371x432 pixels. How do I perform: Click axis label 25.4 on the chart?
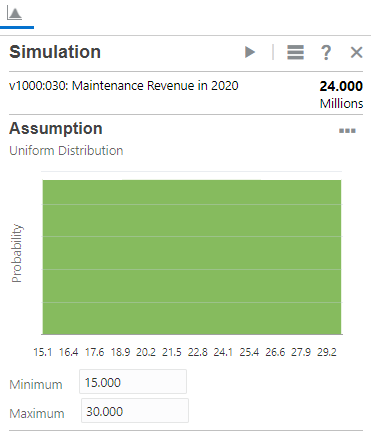point(249,352)
